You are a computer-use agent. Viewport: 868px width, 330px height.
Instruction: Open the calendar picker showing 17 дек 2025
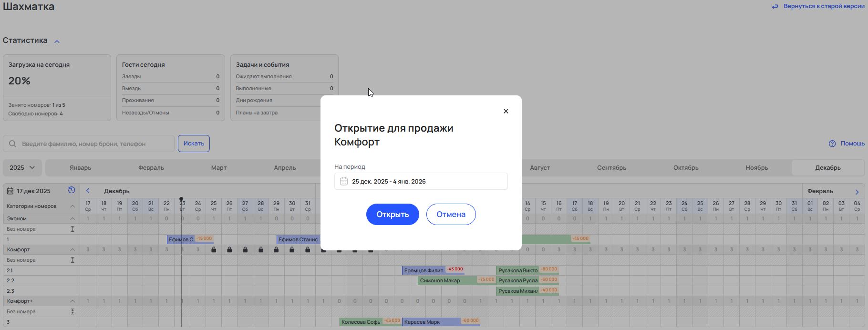[29, 191]
